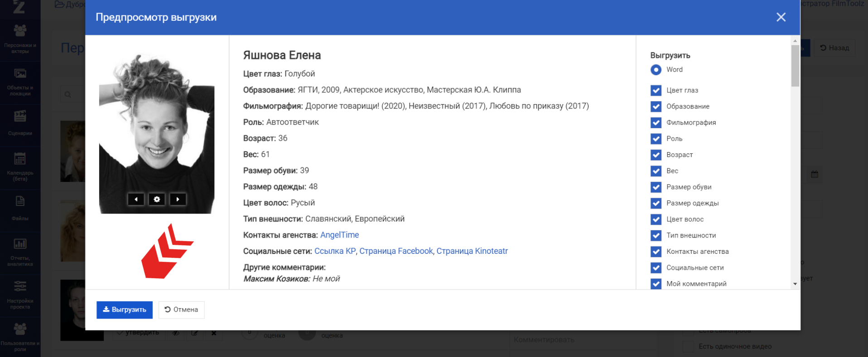The image size is (868, 357).
Task: Open Пользователи и роли in sidebar
Action: coord(20,337)
